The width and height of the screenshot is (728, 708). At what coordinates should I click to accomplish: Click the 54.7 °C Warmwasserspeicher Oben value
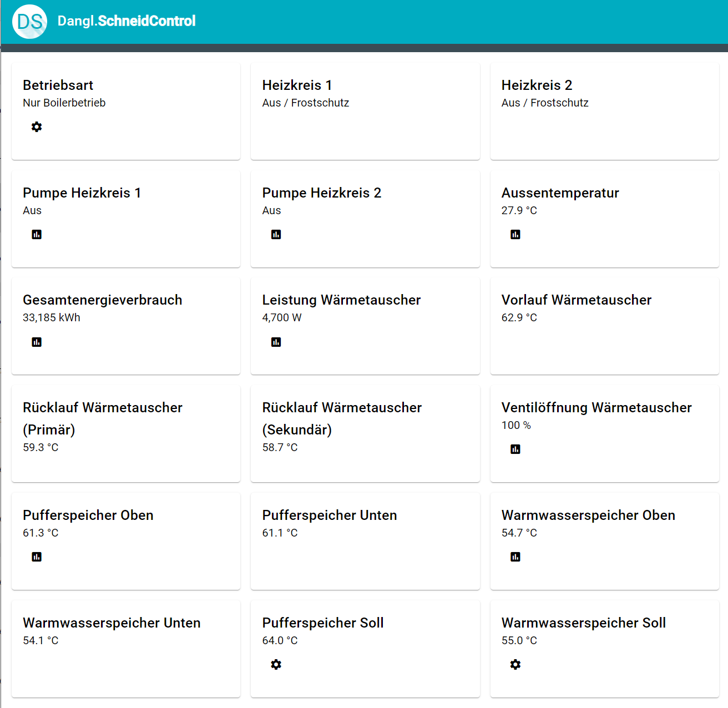[519, 533]
